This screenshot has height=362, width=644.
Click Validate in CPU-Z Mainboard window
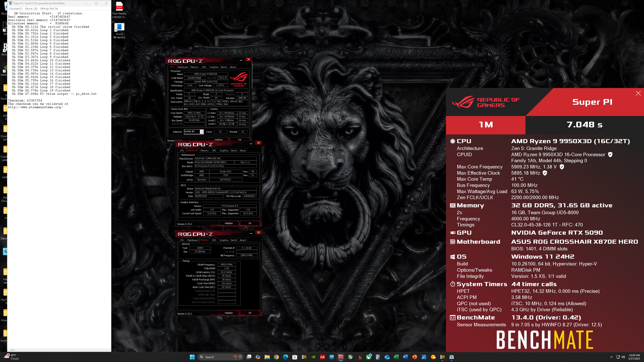(x=228, y=223)
